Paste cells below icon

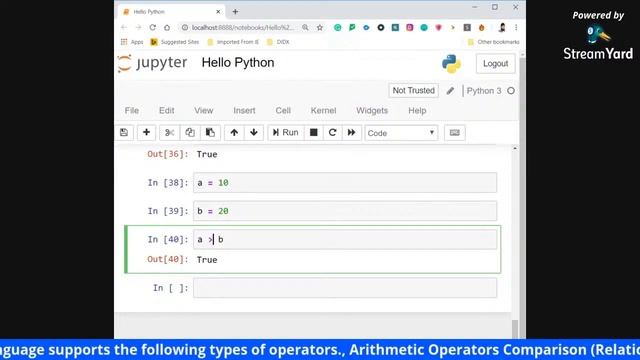pos(210,133)
